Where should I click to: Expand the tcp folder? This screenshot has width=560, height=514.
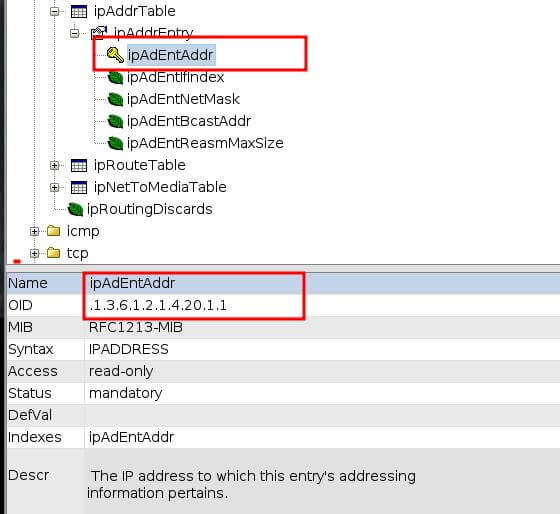point(34,254)
